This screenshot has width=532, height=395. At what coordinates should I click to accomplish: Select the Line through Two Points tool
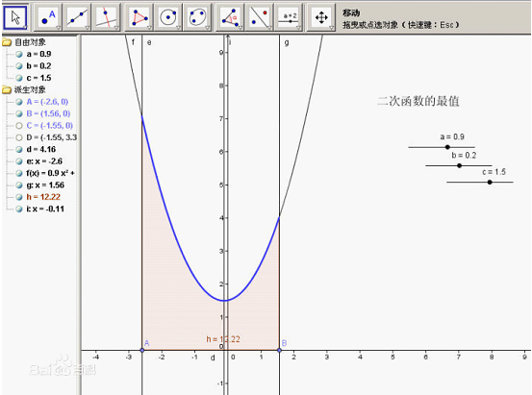click(77, 17)
